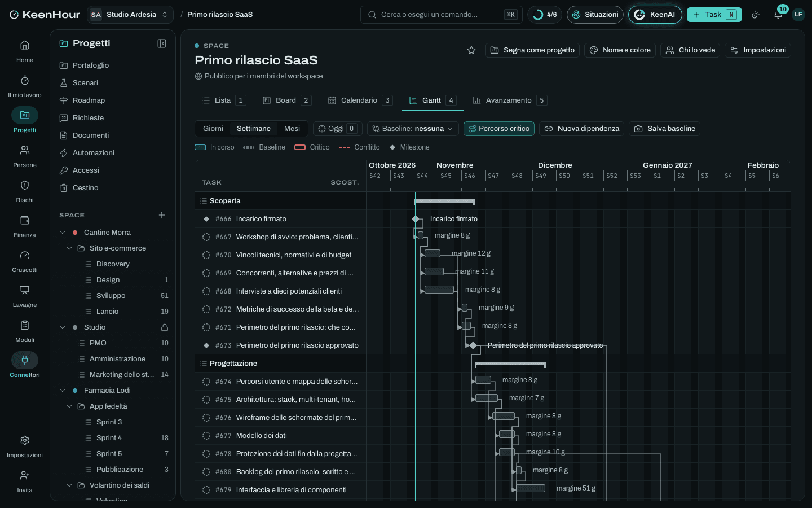The image size is (812, 508).
Task: Switch timeline scale to Giorni
Action: [213, 129]
